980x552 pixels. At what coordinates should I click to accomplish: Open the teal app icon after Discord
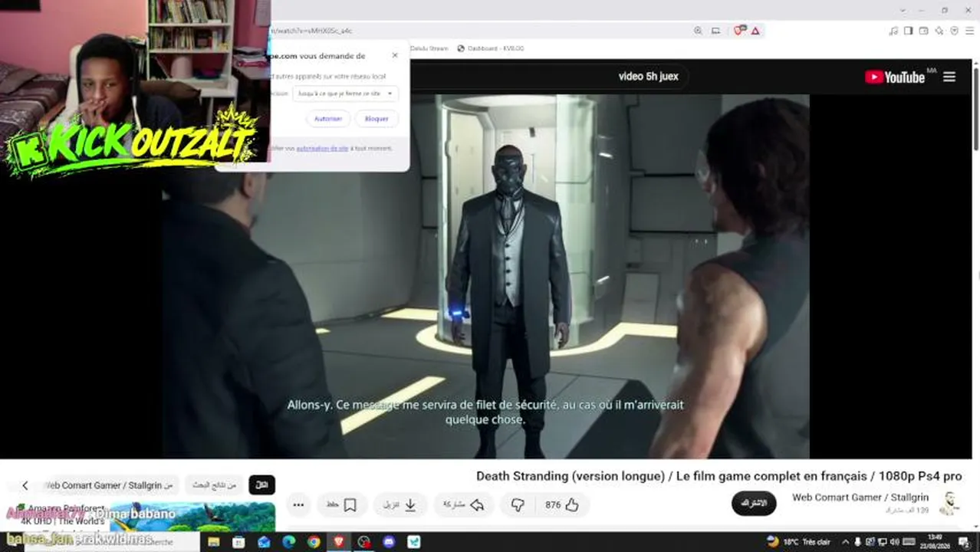point(414,542)
